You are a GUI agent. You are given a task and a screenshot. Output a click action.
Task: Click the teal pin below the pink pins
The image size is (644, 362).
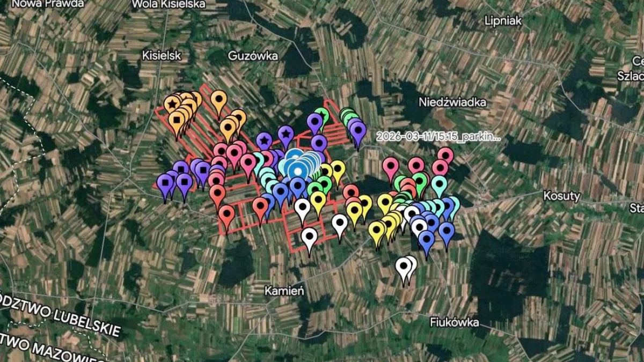[440, 184]
